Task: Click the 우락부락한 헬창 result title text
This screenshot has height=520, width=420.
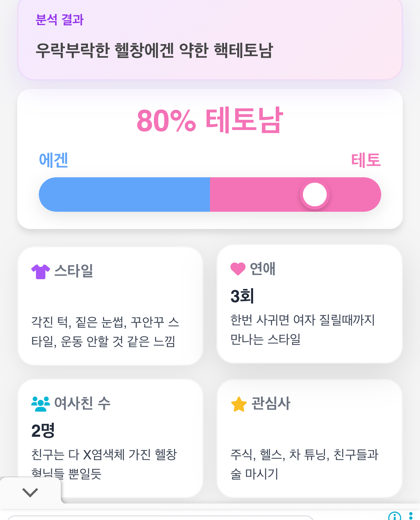Action: 155,50
